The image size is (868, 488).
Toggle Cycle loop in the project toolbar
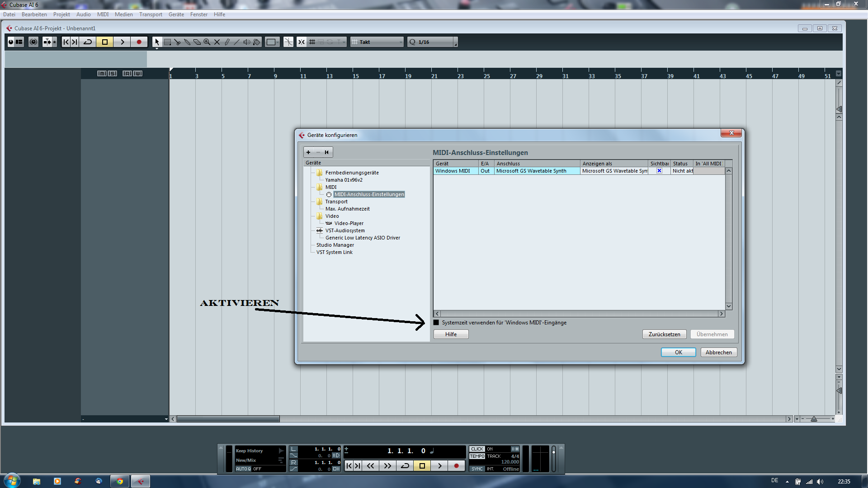pyautogui.click(x=88, y=42)
